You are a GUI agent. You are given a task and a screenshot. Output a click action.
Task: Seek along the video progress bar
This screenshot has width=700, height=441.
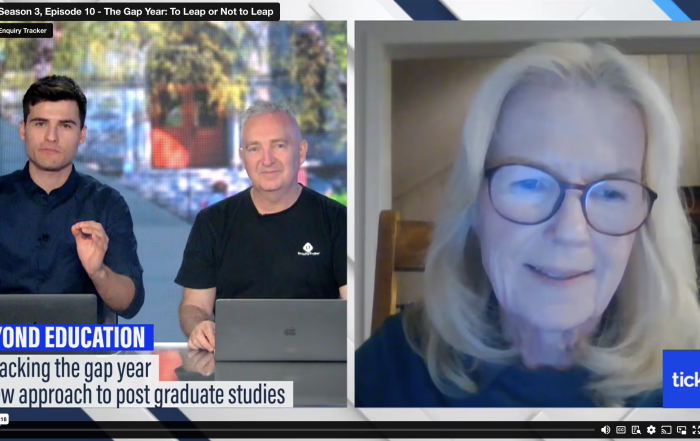coord(297,430)
